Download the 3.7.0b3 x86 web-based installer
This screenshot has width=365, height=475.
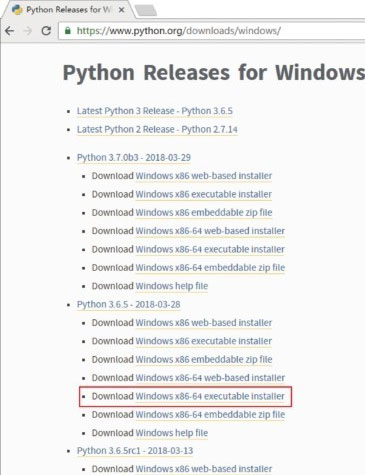[204, 176]
